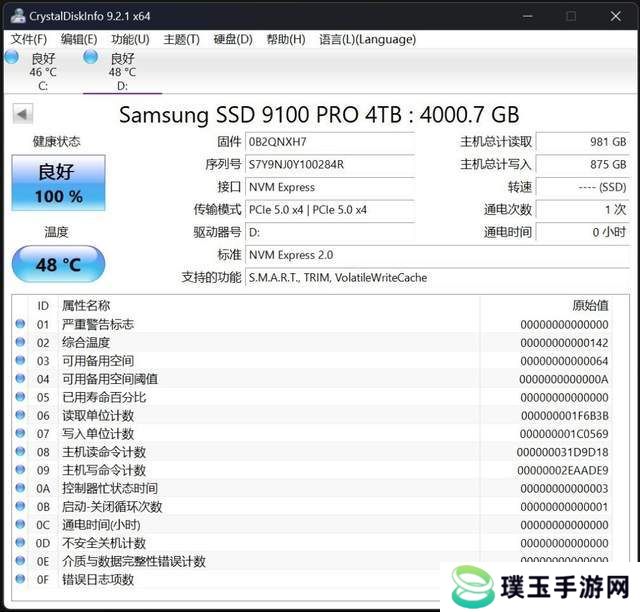The width and height of the screenshot is (640, 612).
Task: Click raw value 000000001F6B3B
Action: 564,416
